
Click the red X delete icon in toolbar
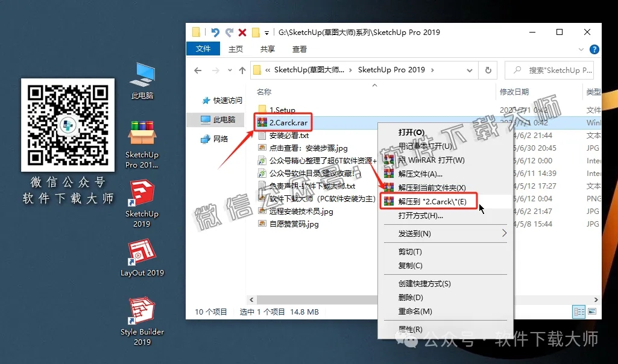[x=243, y=32]
